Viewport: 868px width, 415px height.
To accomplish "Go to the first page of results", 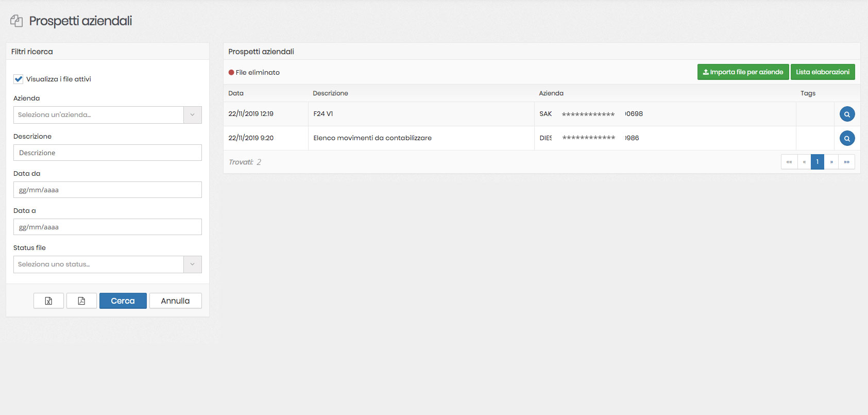I will 789,162.
